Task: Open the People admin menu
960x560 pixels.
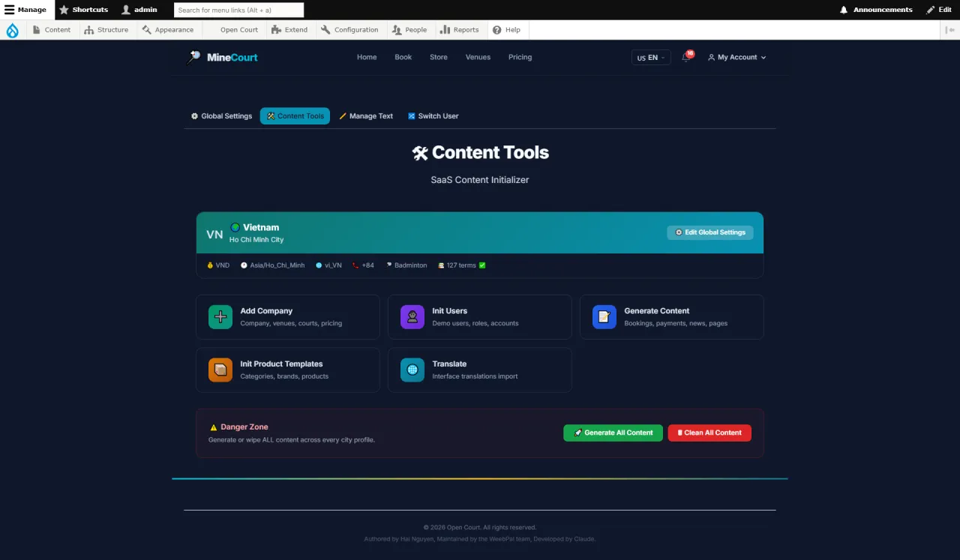Action: tap(409, 30)
